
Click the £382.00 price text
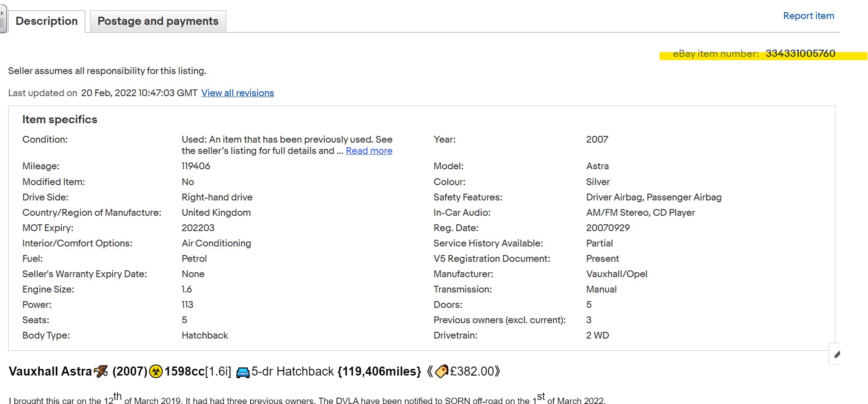click(472, 371)
